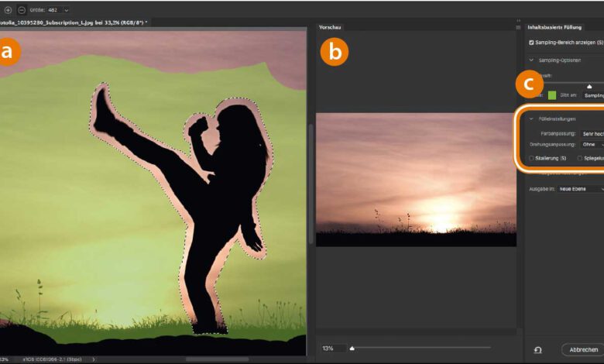
Task: Enable the Spiegeln checkbox
Action: coord(580,158)
